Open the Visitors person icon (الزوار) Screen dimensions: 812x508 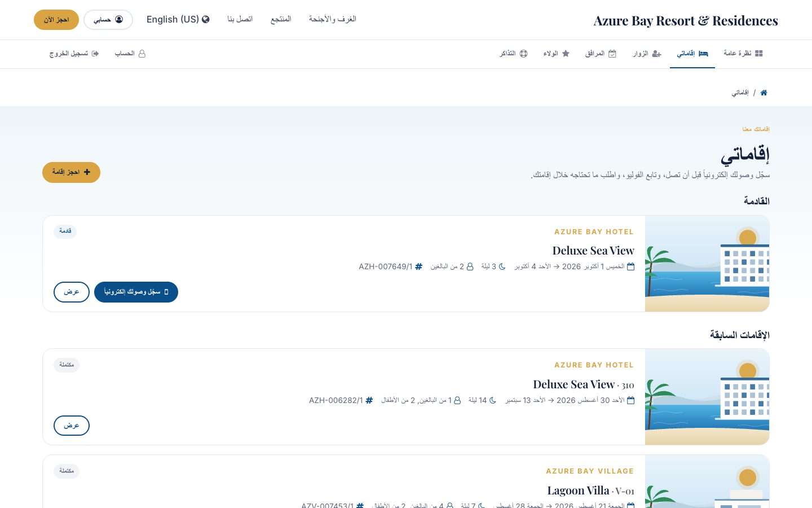[656, 54]
